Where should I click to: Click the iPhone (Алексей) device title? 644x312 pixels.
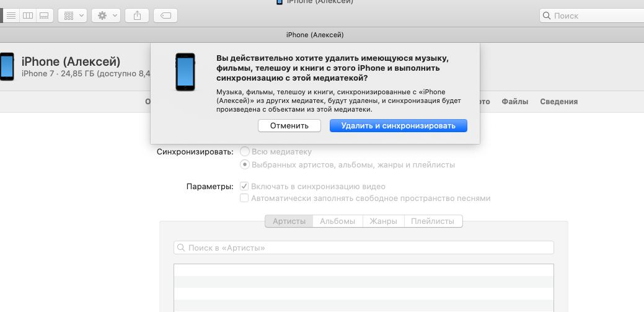(71, 61)
